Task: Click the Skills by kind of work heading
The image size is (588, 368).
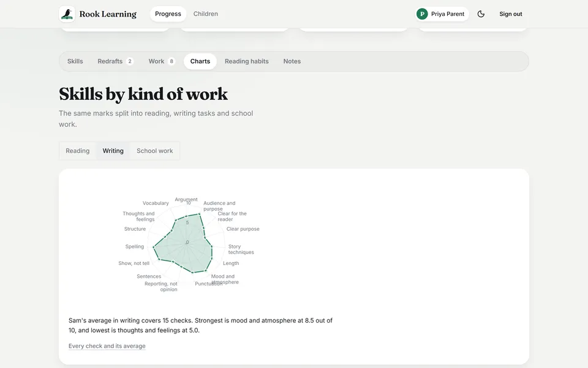Action: tap(143, 94)
